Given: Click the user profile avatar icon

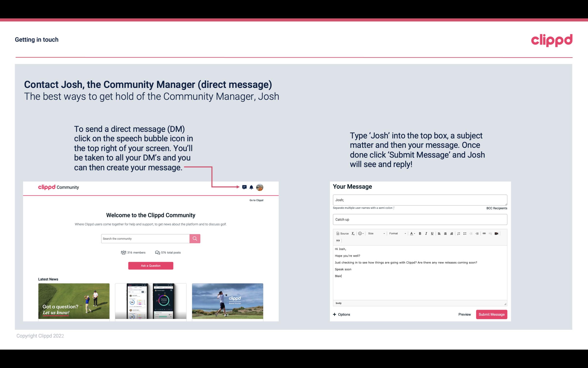Looking at the screenshot, I should point(259,187).
